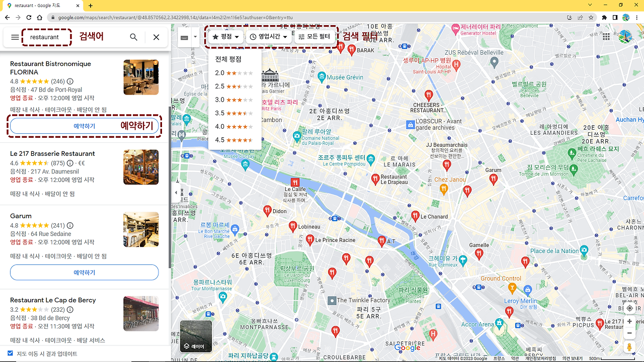Filter by 3.0 stars rating
The width and height of the screenshot is (644, 362).
point(235,100)
